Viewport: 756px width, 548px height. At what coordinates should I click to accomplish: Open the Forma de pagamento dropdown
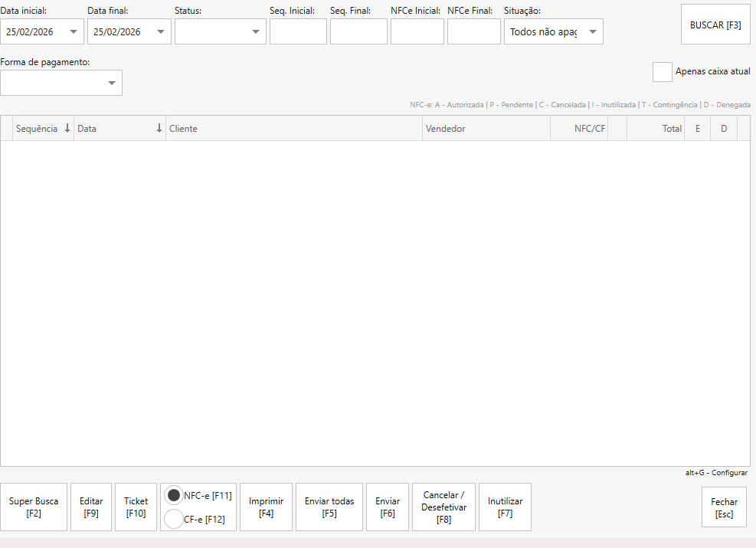[112, 83]
